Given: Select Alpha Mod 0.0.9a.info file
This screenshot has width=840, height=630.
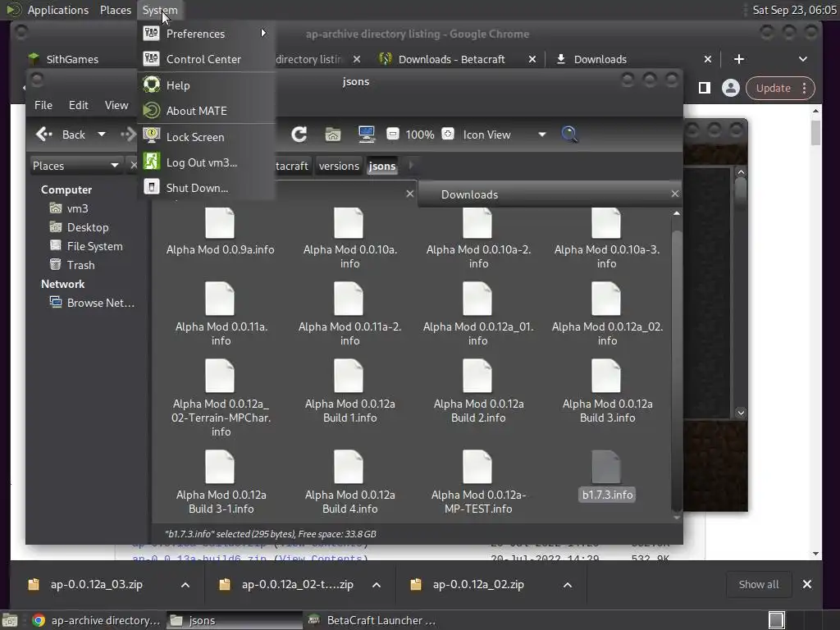Looking at the screenshot, I should [x=220, y=231].
